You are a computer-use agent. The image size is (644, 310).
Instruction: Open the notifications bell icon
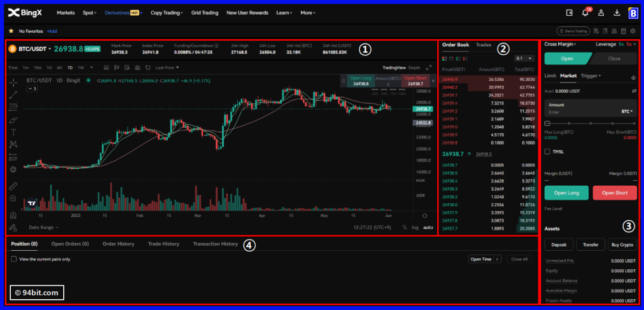click(585, 12)
